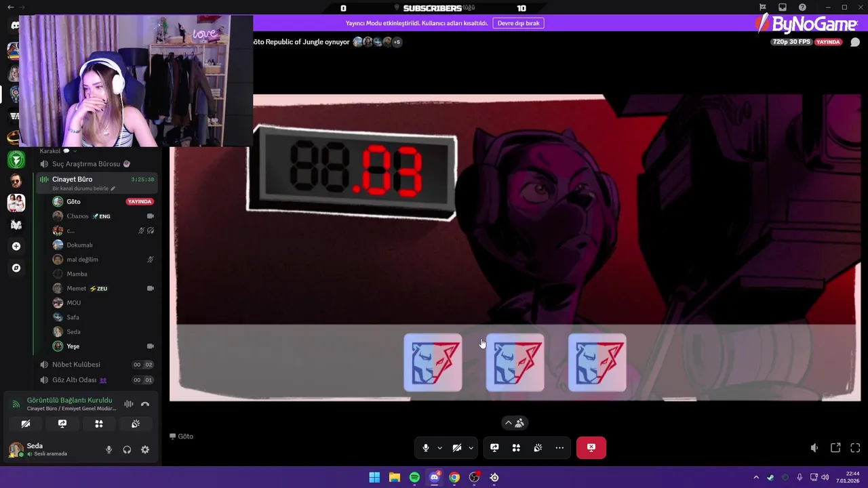Toggle camera in voice connection panel
The image size is (868, 488).
pyautogui.click(x=26, y=424)
